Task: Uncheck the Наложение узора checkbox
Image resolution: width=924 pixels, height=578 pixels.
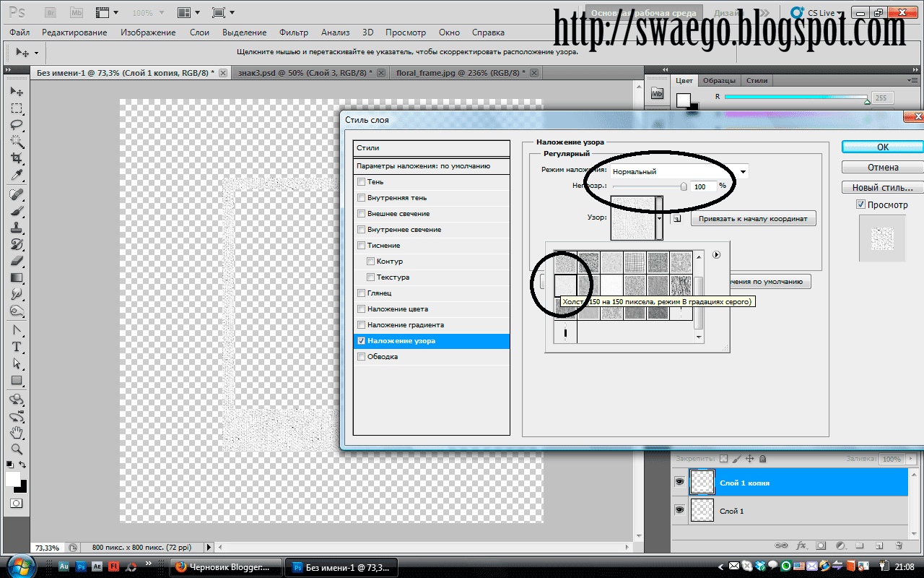Action: [361, 341]
